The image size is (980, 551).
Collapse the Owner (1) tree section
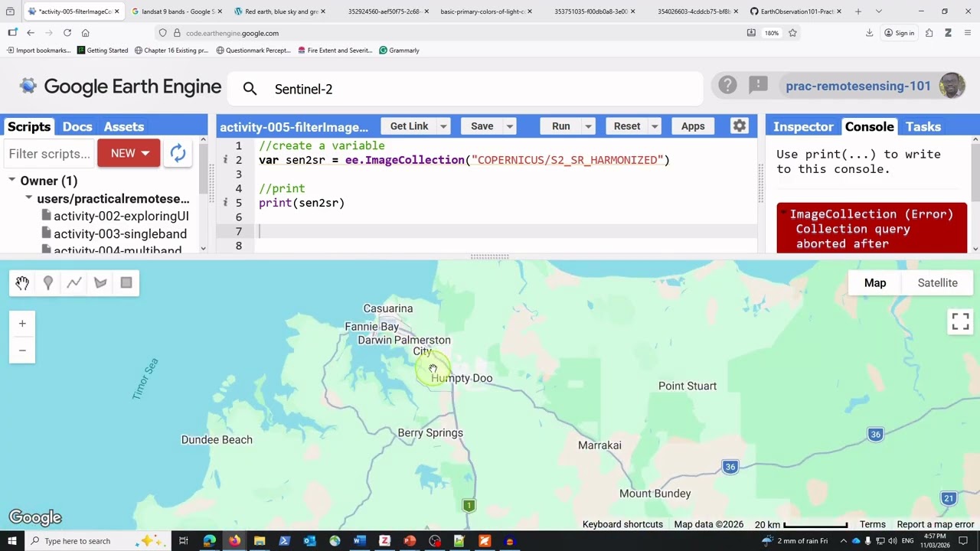pyautogui.click(x=12, y=181)
